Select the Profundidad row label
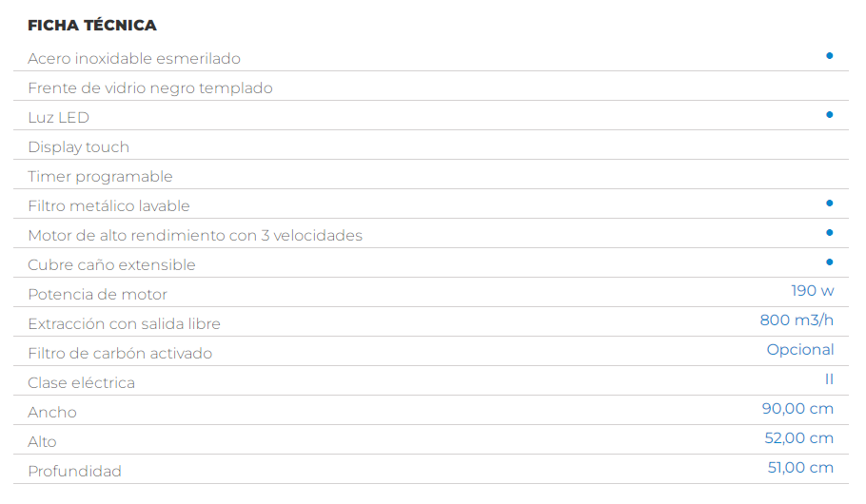The image size is (866, 504). 74,472
